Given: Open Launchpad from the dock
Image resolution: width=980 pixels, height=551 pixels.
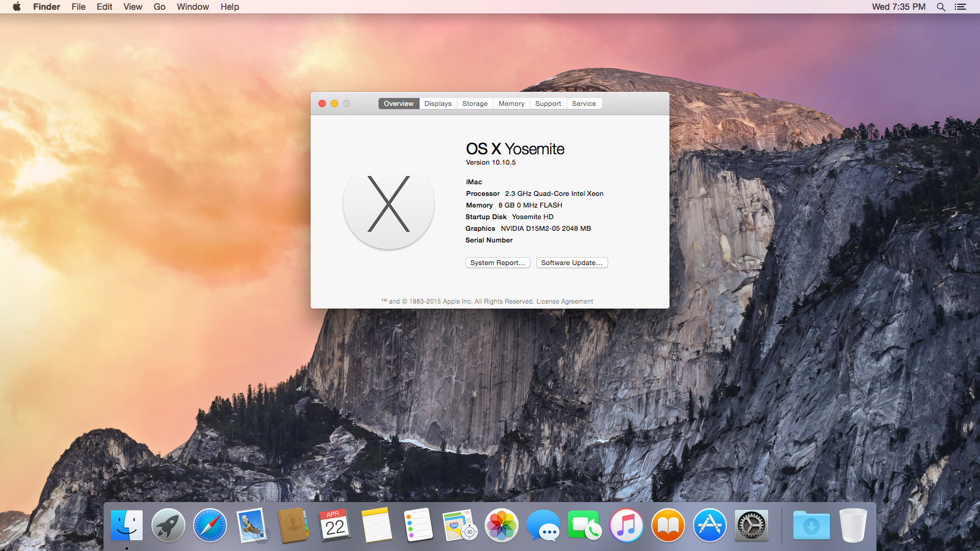Looking at the screenshot, I should 168,525.
